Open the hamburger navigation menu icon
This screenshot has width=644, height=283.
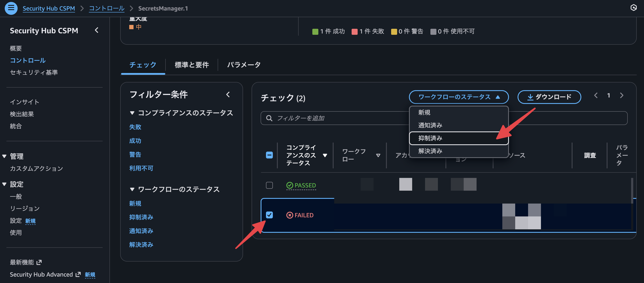(x=11, y=8)
